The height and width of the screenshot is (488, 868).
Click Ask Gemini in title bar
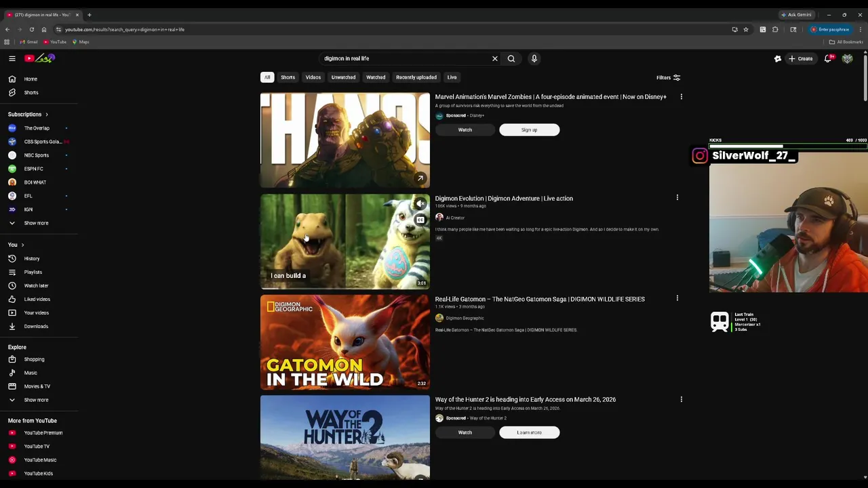tap(796, 15)
